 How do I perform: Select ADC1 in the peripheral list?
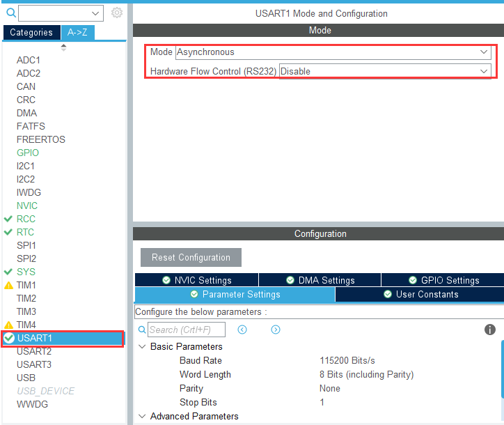point(29,60)
